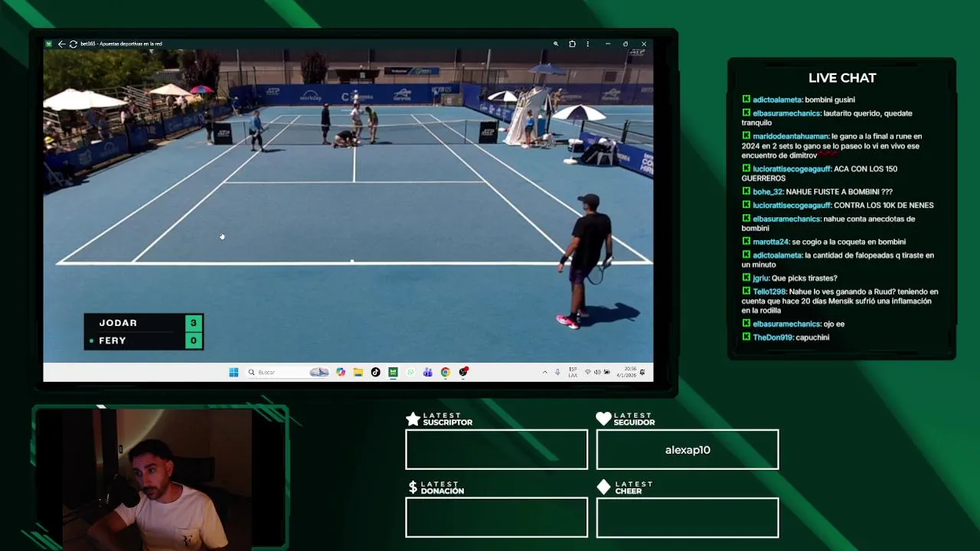The image size is (980, 551).
Task: Focus the Buscar taskbar search box
Action: [x=287, y=372]
